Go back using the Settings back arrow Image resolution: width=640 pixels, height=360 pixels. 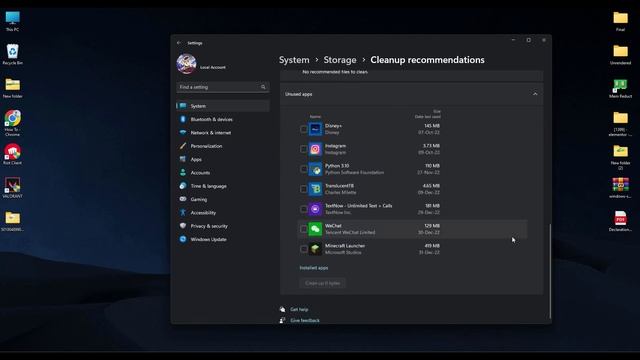(x=179, y=43)
